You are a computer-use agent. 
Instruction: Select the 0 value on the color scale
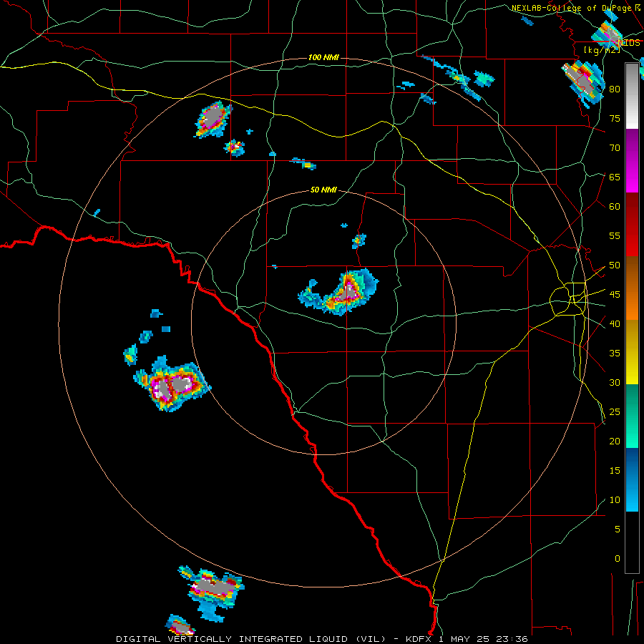618,559
